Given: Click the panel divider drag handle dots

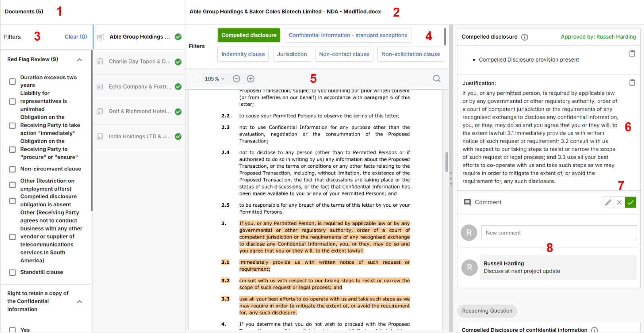Looking at the screenshot, I should click(x=451, y=178).
